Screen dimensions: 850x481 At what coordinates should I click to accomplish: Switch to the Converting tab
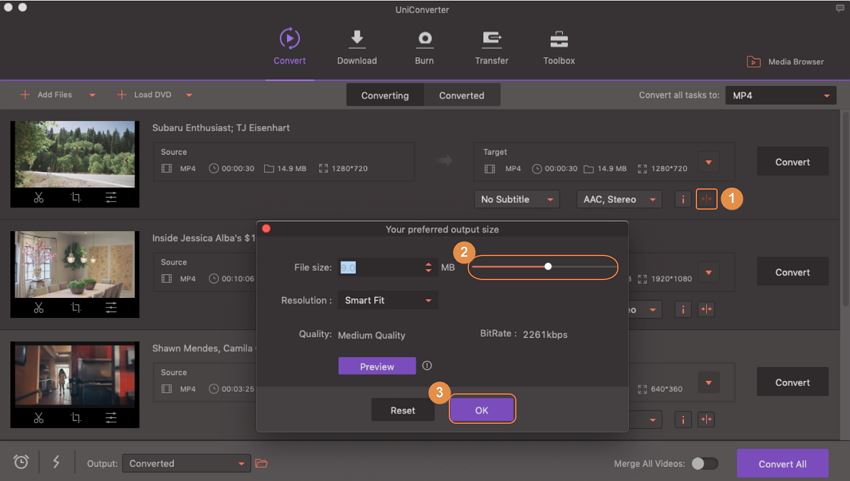tap(385, 95)
